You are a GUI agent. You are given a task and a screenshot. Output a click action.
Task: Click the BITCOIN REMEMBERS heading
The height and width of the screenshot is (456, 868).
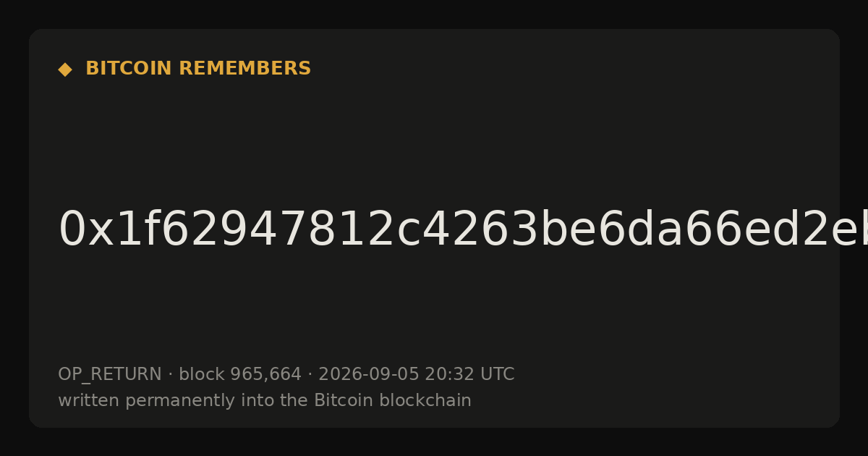(198, 69)
